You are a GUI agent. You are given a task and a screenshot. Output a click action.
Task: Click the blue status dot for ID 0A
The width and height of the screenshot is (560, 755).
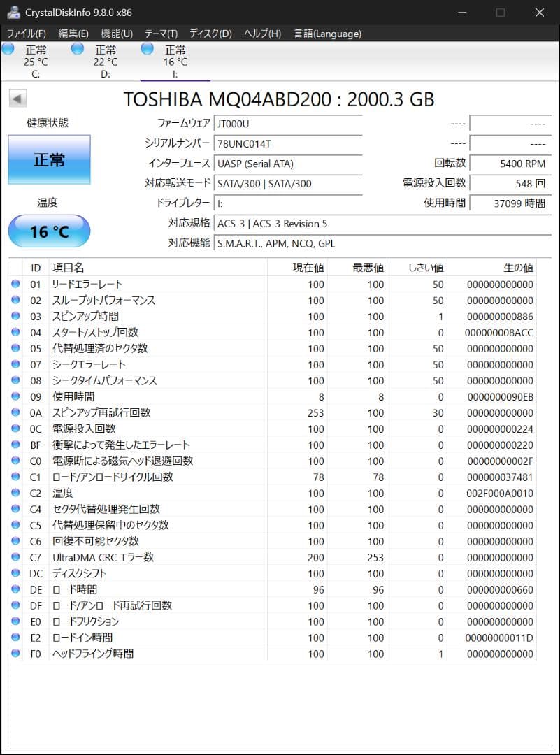coord(15,412)
